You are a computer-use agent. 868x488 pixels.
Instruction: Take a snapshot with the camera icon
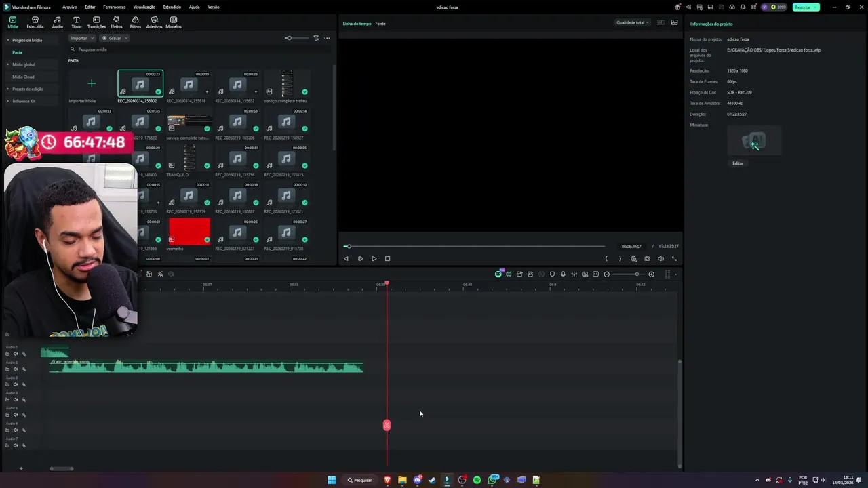pos(647,258)
